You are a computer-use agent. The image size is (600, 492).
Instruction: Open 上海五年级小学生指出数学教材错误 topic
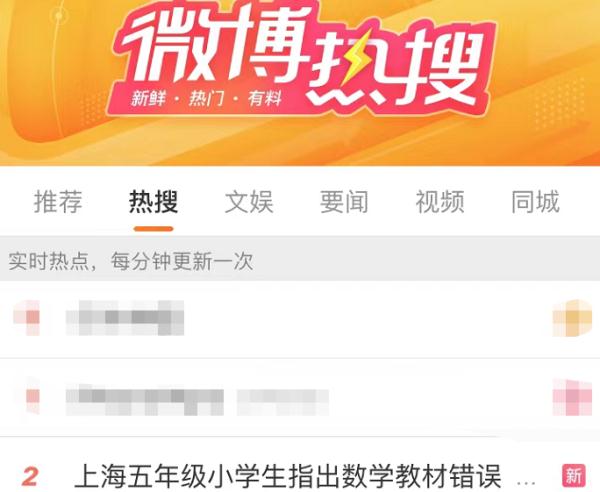[287, 476]
